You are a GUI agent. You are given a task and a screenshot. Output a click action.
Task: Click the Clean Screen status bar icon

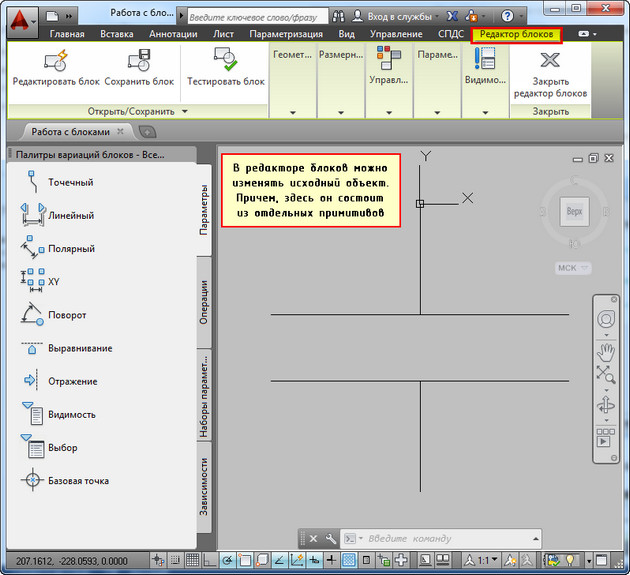601,560
